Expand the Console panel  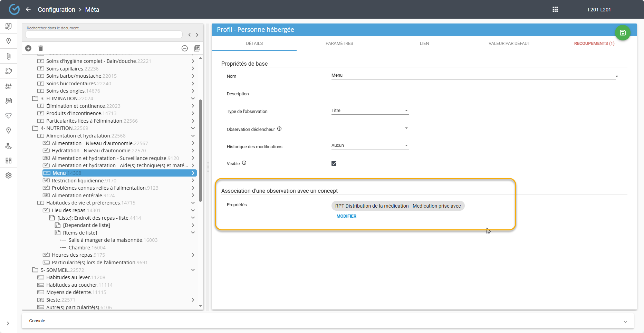point(625,321)
